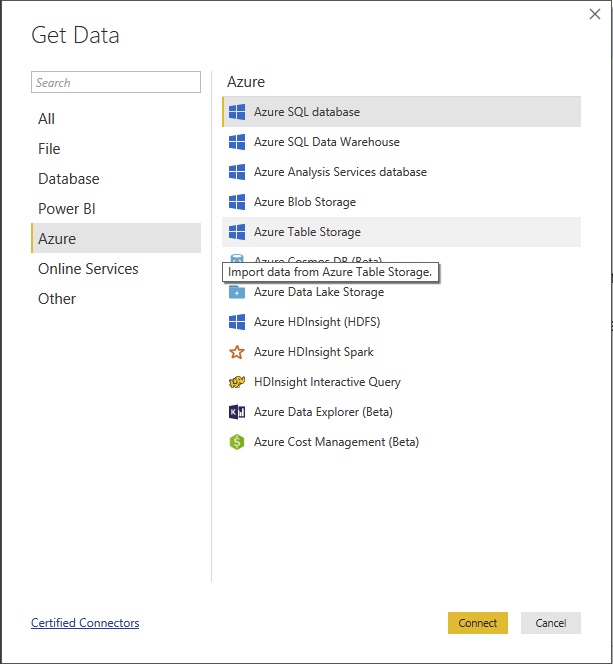The width and height of the screenshot is (613, 664).
Task: Choose Azure Cost Management (Beta) text
Action: pyautogui.click(x=337, y=442)
